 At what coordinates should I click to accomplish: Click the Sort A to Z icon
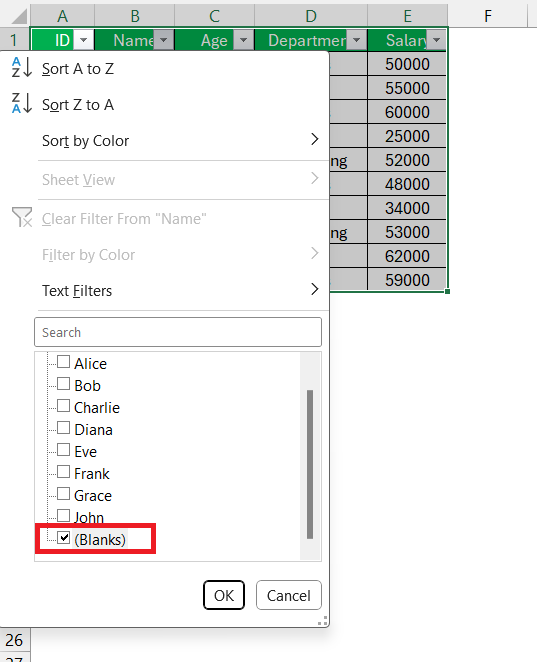click(22, 68)
